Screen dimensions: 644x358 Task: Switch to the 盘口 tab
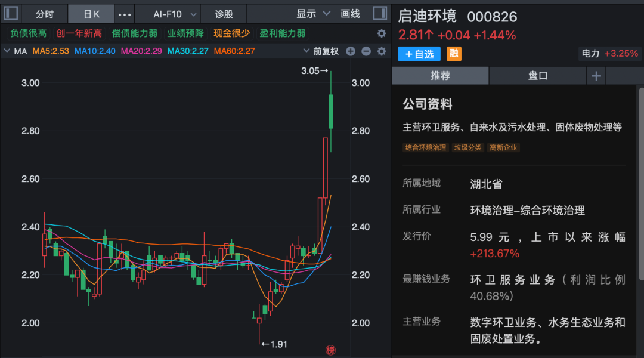[536, 76]
